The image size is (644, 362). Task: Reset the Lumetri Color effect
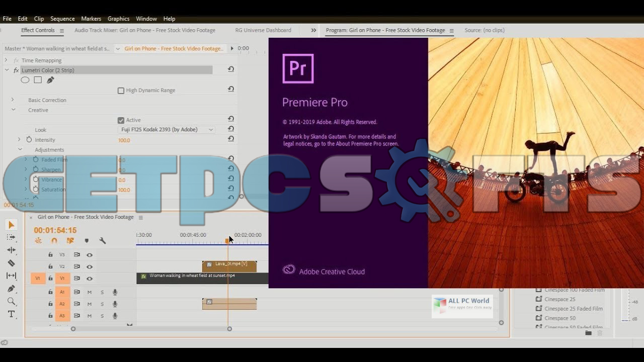pos(231,69)
